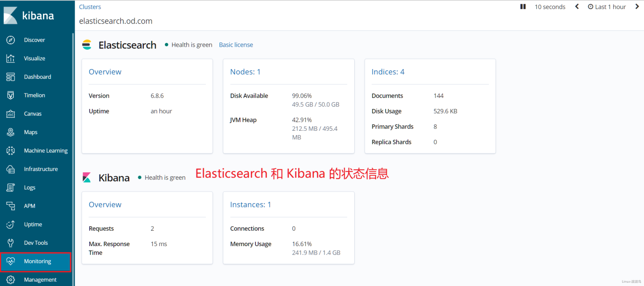Screen dimensions: 644x286
Task: Open the APM section
Action: coord(30,206)
